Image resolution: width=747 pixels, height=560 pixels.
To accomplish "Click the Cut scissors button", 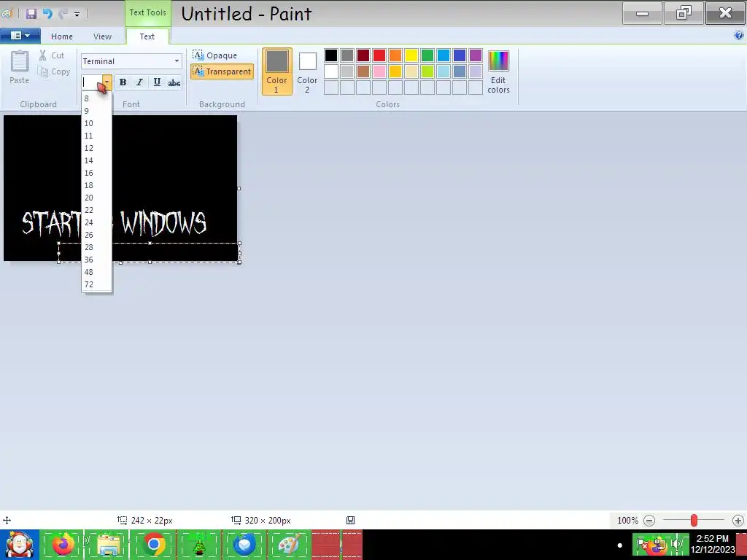I will 52,55.
